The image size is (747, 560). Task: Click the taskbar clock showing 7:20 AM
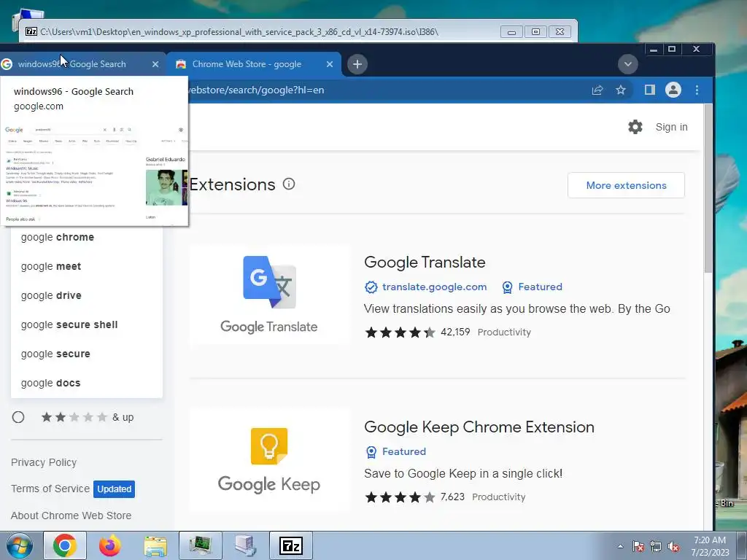point(710,545)
